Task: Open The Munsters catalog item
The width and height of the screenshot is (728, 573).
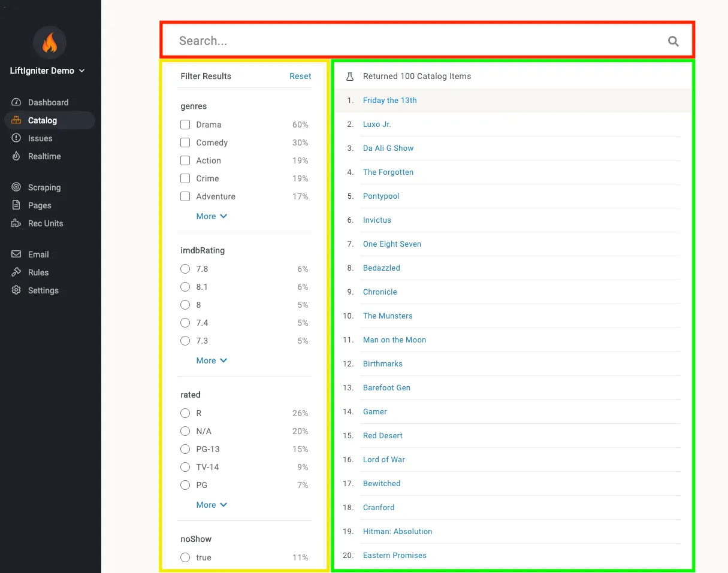Action: tap(388, 316)
